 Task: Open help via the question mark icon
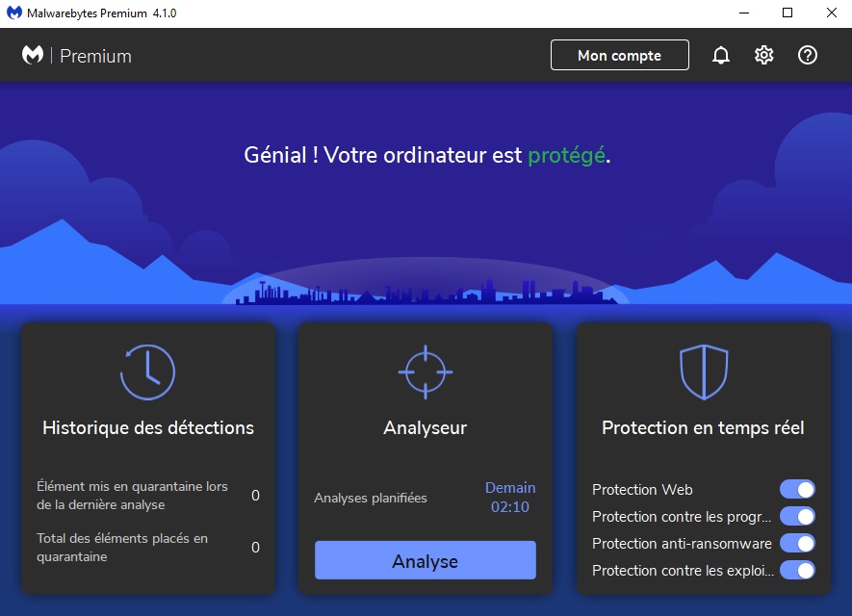pos(808,55)
